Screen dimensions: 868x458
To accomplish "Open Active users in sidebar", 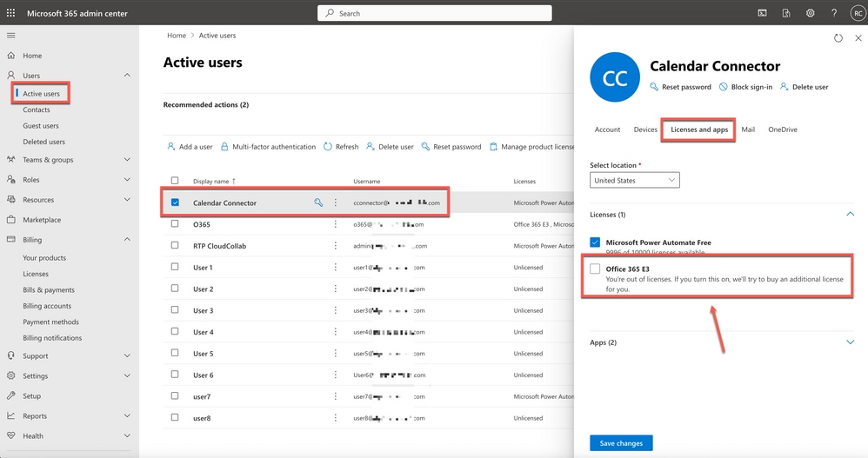I will pos(41,94).
